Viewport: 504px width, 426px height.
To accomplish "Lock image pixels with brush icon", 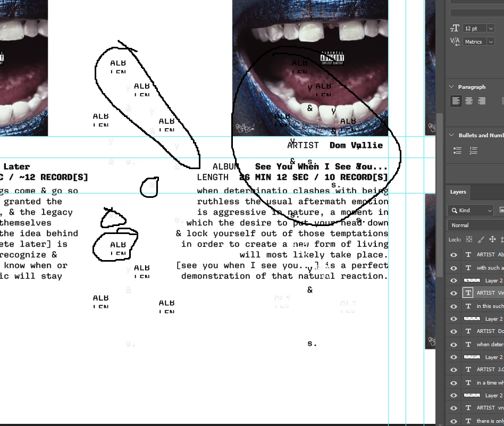I will [481, 239].
